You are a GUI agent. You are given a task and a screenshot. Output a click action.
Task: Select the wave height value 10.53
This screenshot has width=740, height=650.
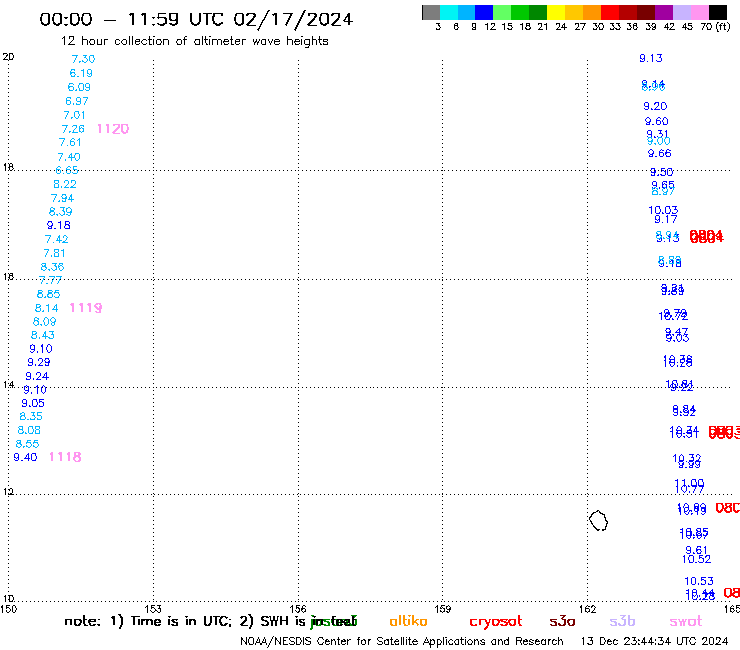(699, 581)
